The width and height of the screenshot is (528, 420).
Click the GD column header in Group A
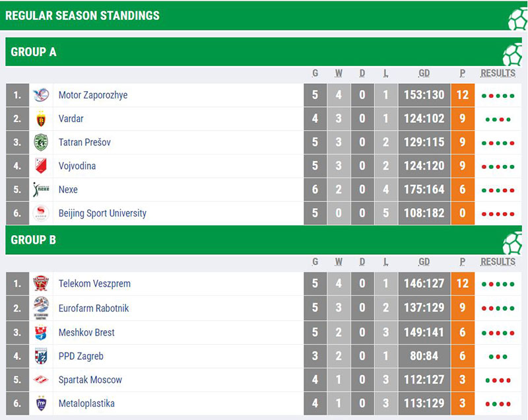tap(424, 73)
